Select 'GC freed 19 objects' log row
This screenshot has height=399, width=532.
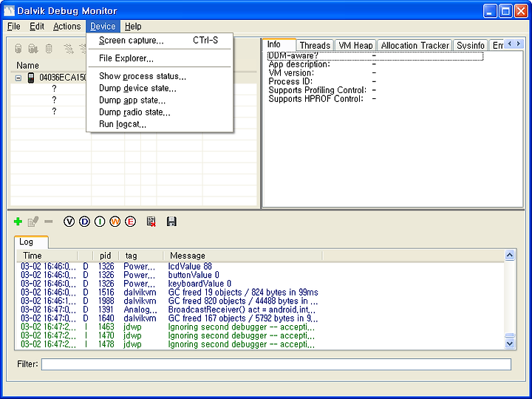coord(259,292)
